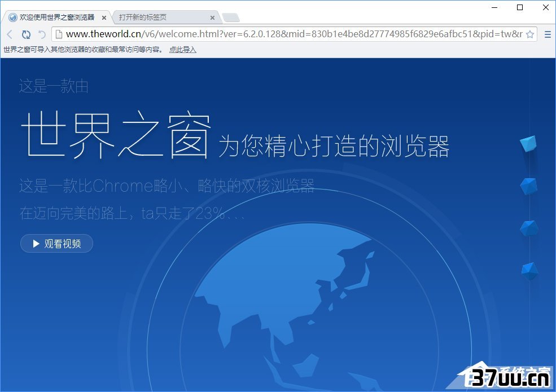Click the 为您精心打造的浏览器 subtitle text
556x392 pixels.
pyautogui.click(x=334, y=146)
